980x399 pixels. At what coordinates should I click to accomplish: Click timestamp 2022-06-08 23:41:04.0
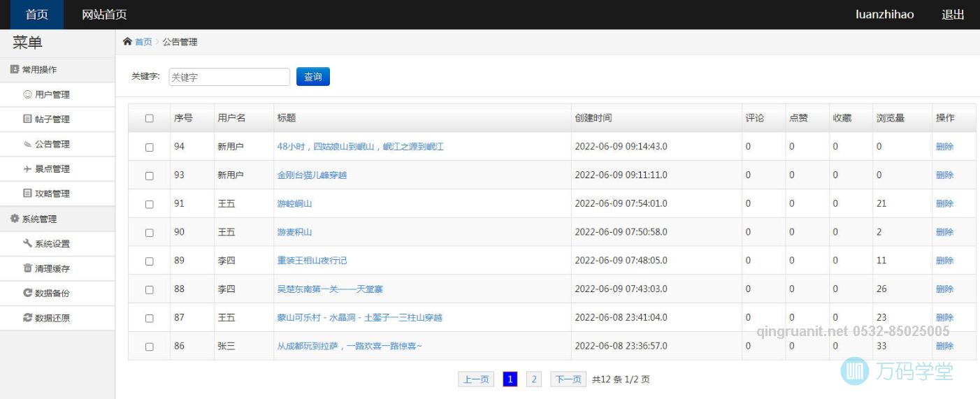pyautogui.click(x=621, y=318)
